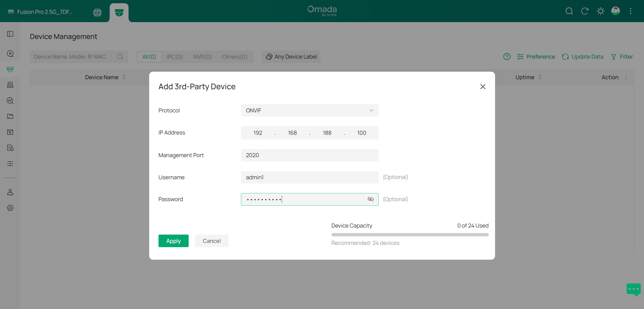Click the Management Port field 2020
The width and height of the screenshot is (644, 309).
(310, 155)
